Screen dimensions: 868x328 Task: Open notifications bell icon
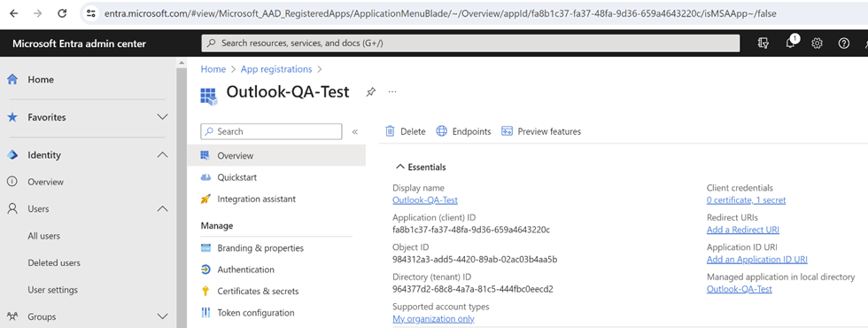tap(790, 43)
